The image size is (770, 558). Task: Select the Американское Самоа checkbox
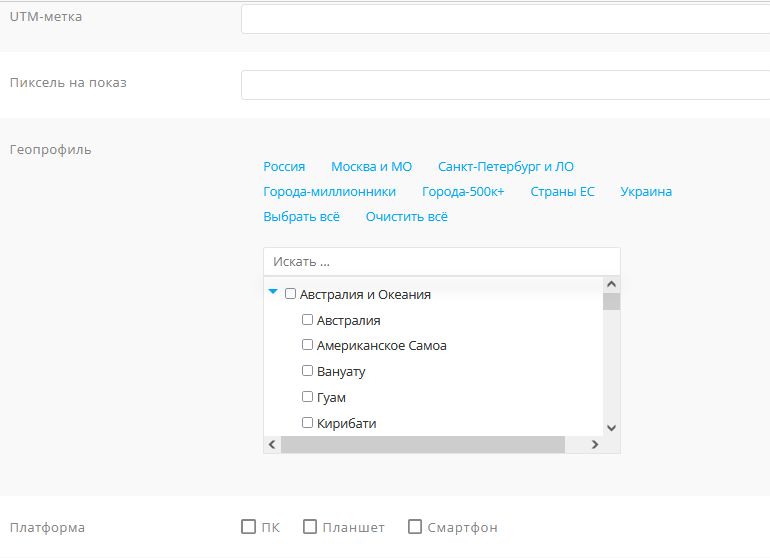308,345
